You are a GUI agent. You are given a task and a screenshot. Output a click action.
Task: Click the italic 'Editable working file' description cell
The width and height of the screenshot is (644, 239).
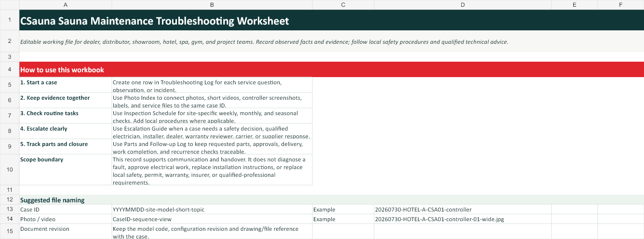coord(332,41)
